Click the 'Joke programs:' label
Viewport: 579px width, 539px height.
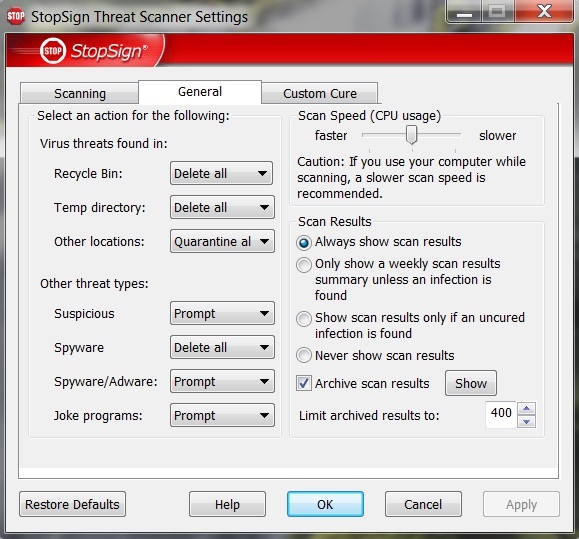pyautogui.click(x=98, y=416)
